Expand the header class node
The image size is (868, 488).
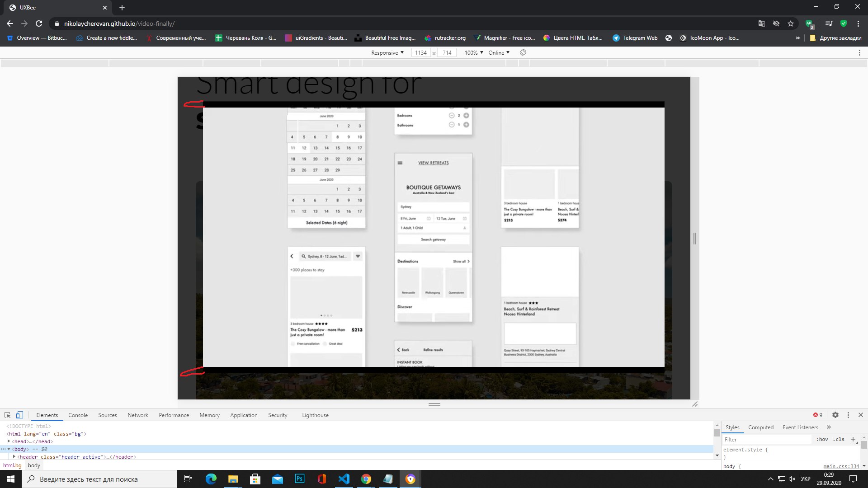pyautogui.click(x=14, y=457)
